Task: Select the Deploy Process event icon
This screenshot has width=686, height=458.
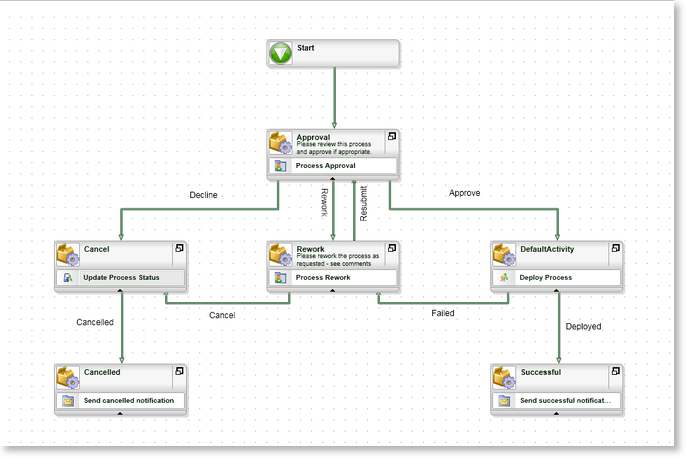Action: point(504,277)
